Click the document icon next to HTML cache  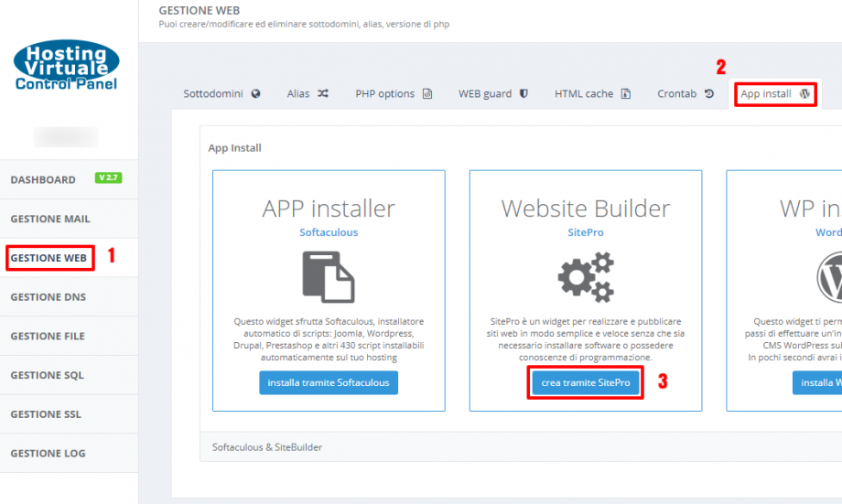point(626,93)
